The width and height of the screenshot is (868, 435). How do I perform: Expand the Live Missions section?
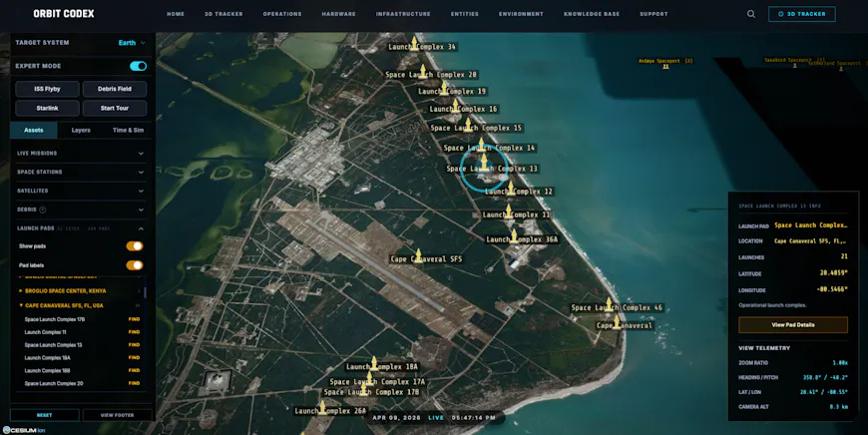pyautogui.click(x=81, y=154)
